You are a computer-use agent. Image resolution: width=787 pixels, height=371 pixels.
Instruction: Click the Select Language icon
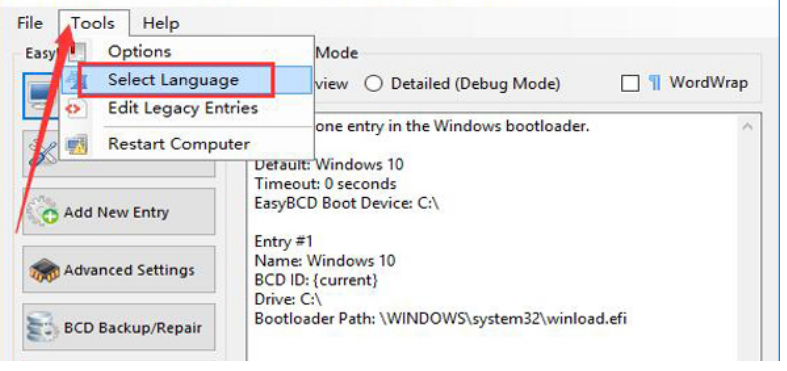(73, 80)
